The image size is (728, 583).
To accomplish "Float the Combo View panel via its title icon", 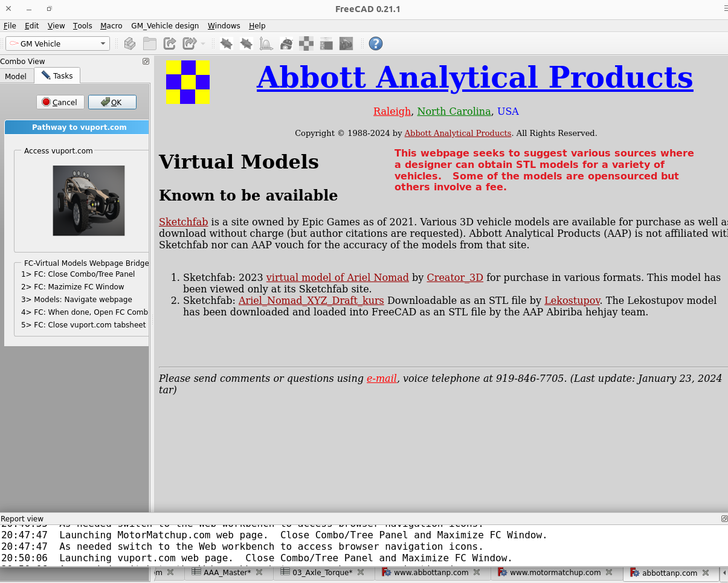I will click(x=146, y=61).
